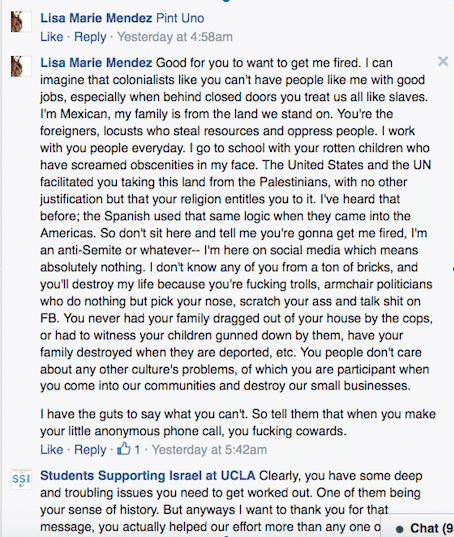Image resolution: width=454 pixels, height=537 pixels.
Task: View who liked via the '1' count
Action: (x=137, y=449)
